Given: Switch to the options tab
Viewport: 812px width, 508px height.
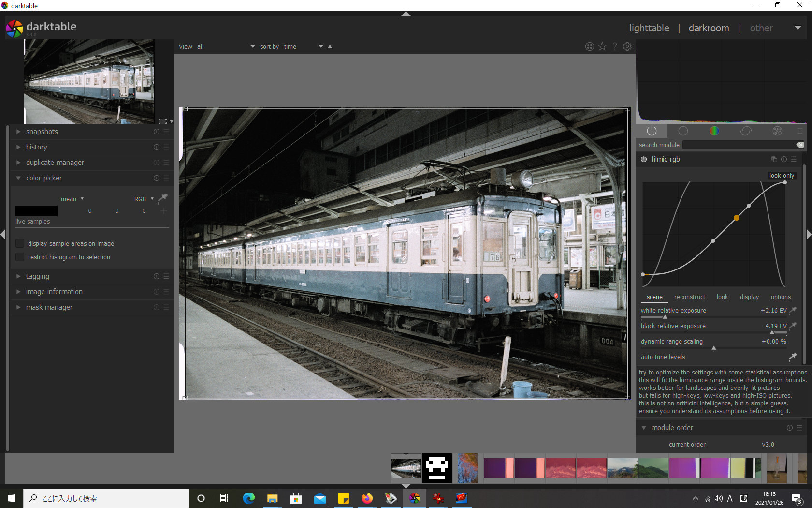Looking at the screenshot, I should click(x=781, y=297).
